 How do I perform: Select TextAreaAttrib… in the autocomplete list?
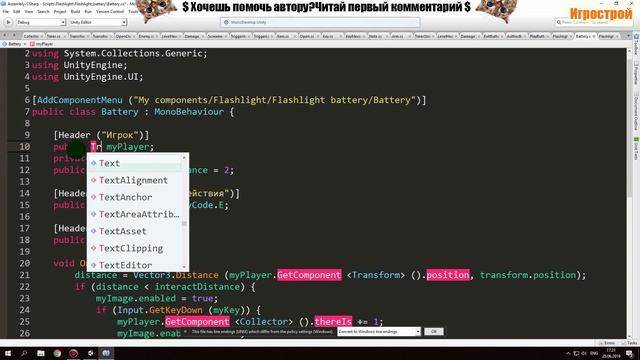coord(135,214)
